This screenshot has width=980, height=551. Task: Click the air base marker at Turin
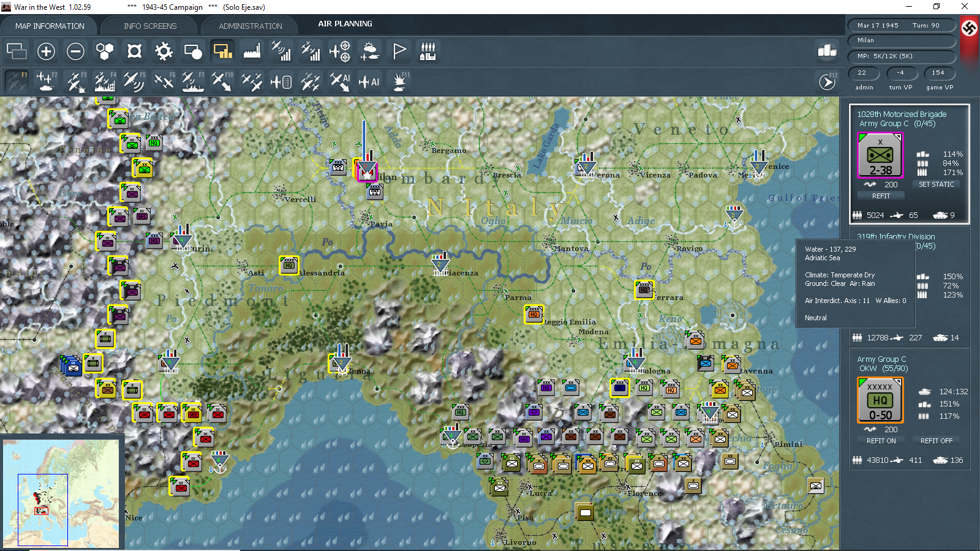pyautogui.click(x=182, y=238)
